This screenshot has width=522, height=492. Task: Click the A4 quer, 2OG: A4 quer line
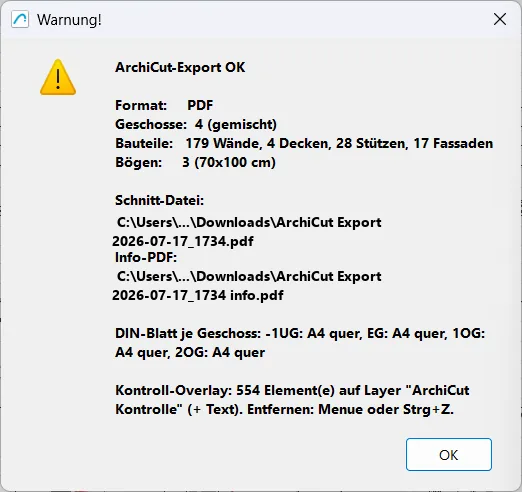pos(190,352)
